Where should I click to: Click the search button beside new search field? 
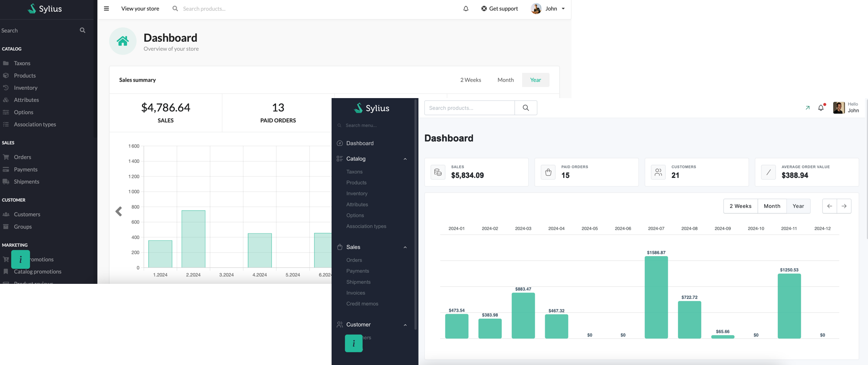click(526, 108)
